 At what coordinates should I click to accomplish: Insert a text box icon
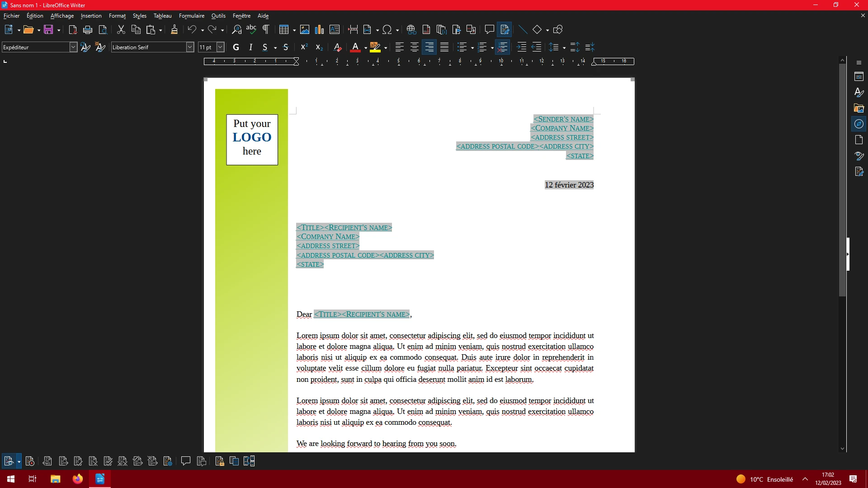335,30
